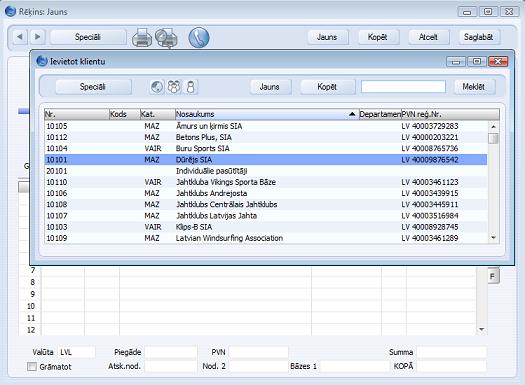This screenshot has width=525, height=385.
Task: Select client Betons Plus, SIA
Action: click(266, 137)
